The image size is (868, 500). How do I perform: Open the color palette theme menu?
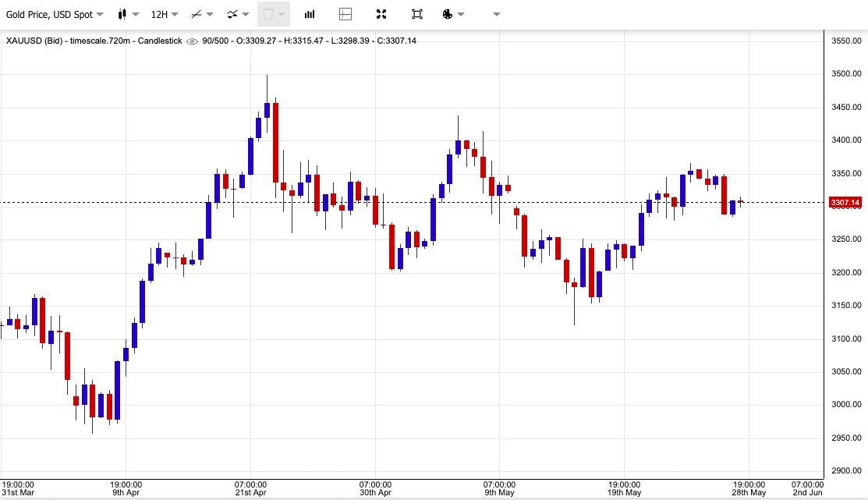point(453,14)
